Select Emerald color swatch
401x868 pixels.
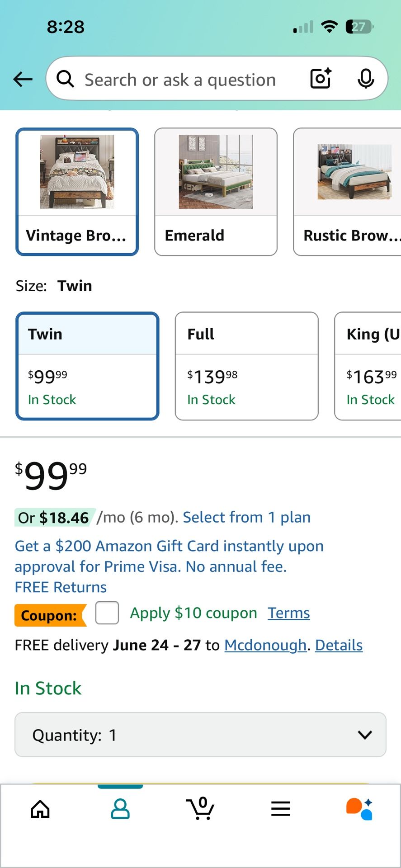point(216,192)
